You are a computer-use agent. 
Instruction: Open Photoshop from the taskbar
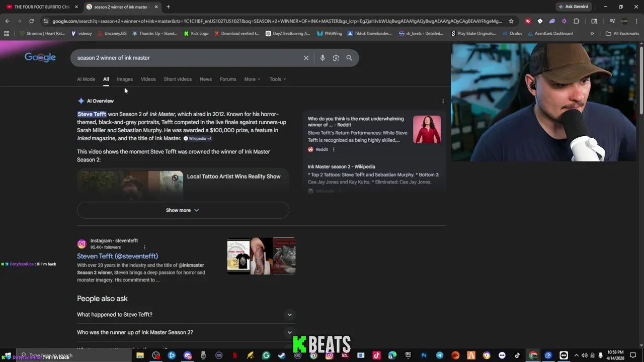pyautogui.click(x=424, y=355)
